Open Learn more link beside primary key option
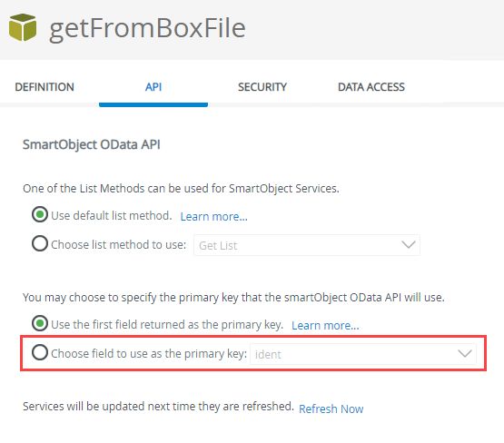 (325, 325)
